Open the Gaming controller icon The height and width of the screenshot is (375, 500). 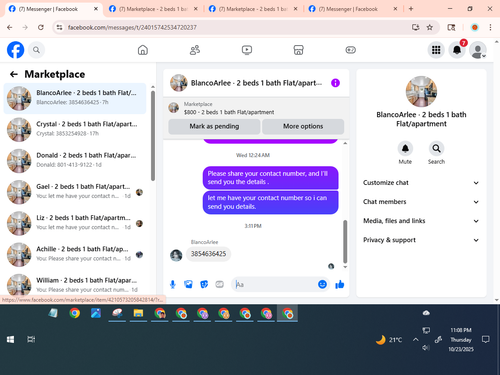click(350, 50)
